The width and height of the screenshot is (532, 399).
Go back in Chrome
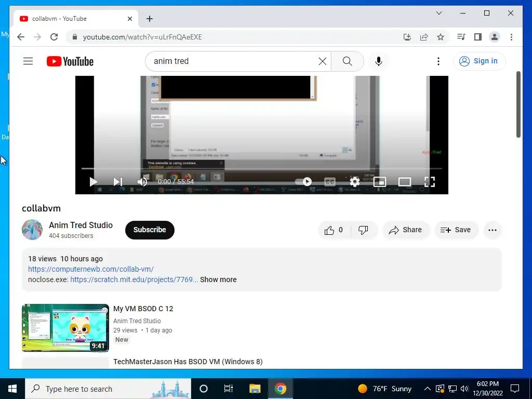click(x=21, y=37)
